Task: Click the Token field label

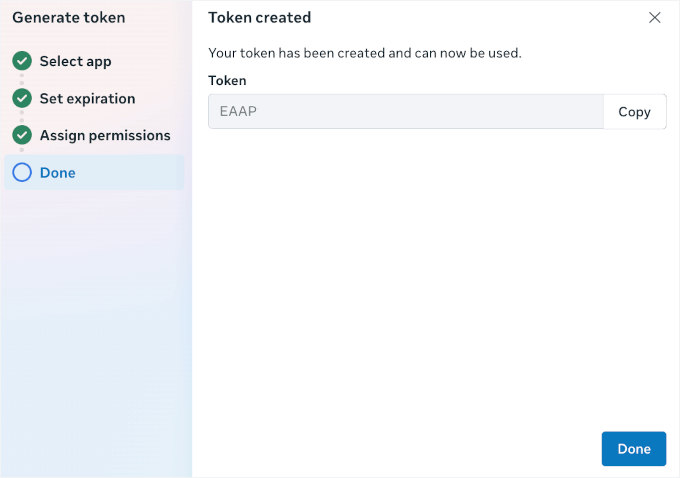Action: click(x=227, y=80)
